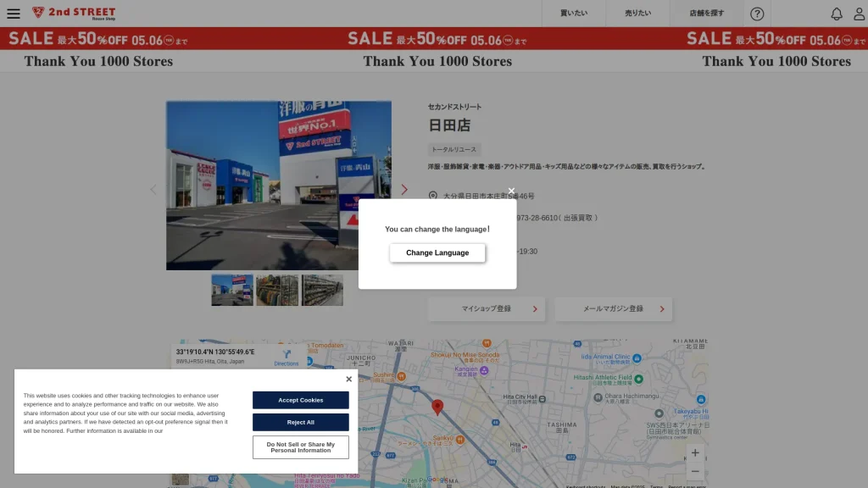Open the 買いたい menu
The width and height of the screenshot is (868, 488).
click(x=574, y=14)
